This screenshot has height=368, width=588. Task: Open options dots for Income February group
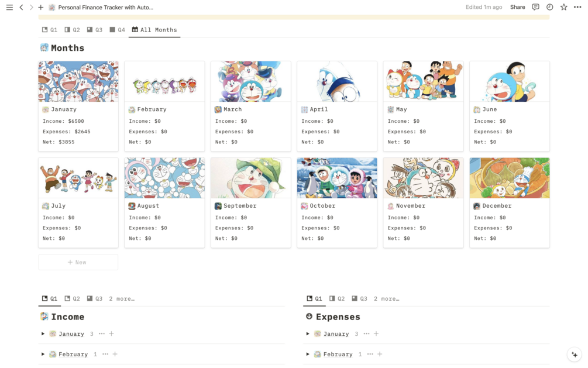point(105,354)
